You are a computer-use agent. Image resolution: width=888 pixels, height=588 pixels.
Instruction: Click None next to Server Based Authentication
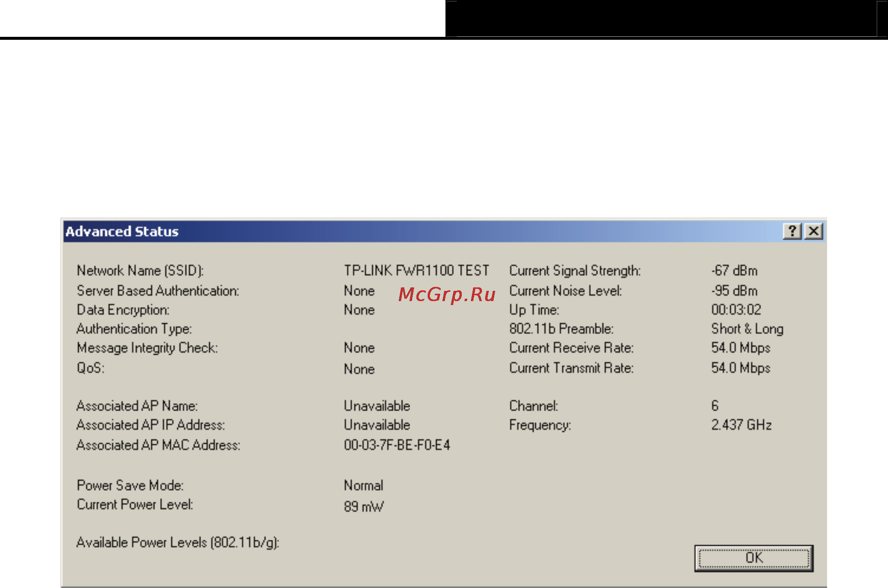pyautogui.click(x=360, y=291)
